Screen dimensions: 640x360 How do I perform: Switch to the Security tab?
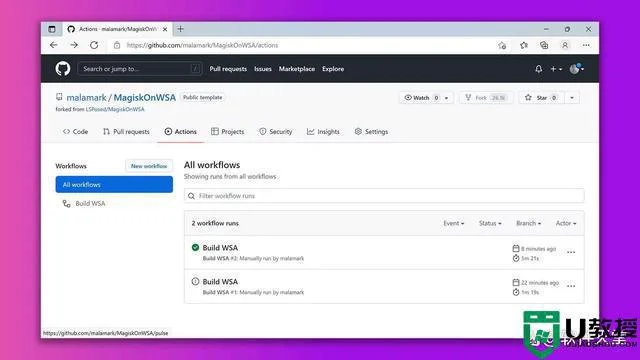[276, 131]
